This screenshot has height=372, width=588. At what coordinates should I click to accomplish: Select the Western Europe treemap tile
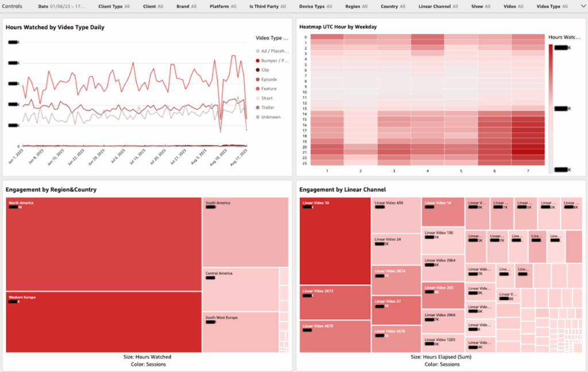[103, 321]
